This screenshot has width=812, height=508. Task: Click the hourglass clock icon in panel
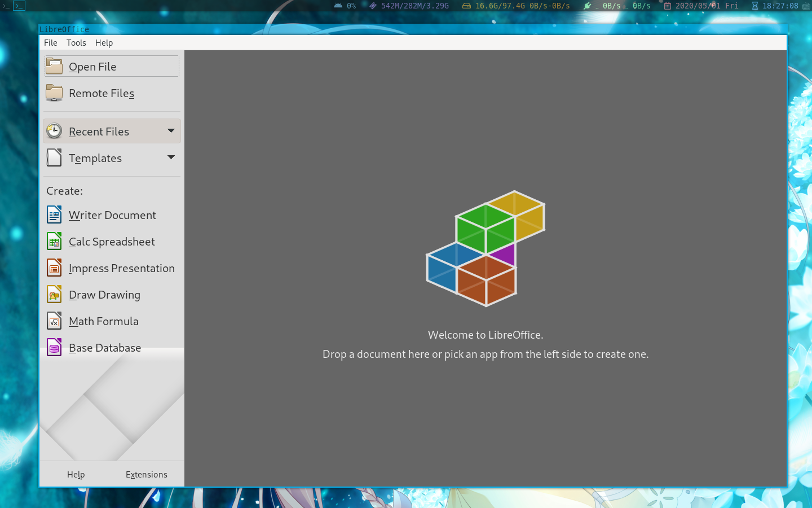pyautogui.click(x=755, y=6)
